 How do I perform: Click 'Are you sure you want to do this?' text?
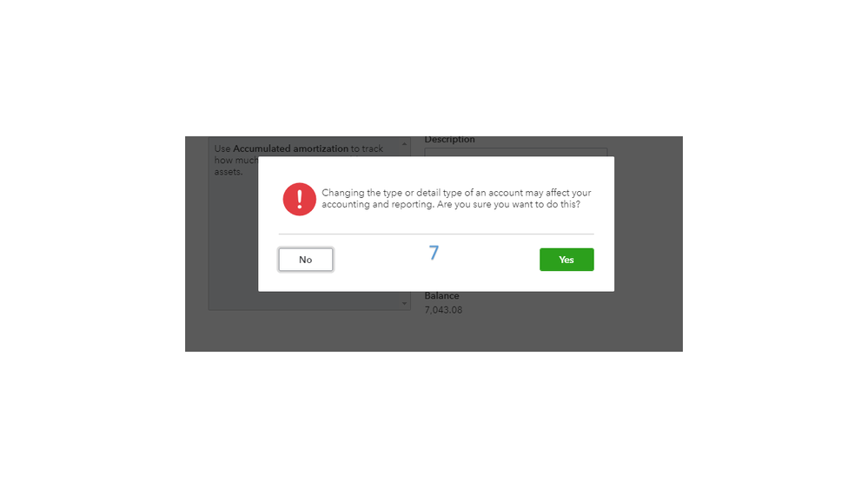tap(508, 204)
